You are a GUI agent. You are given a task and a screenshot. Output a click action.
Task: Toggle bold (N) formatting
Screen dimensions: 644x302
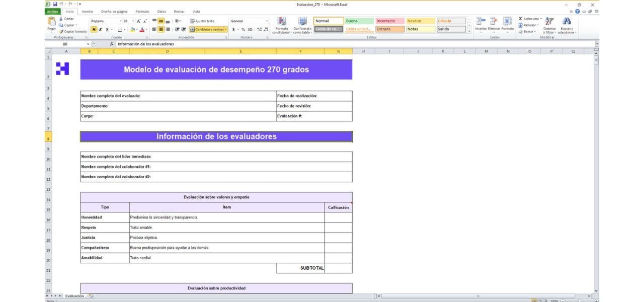94,29
